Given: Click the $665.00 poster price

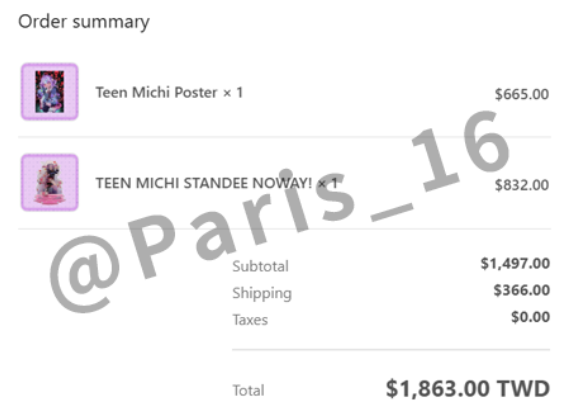Looking at the screenshot, I should point(522,94).
